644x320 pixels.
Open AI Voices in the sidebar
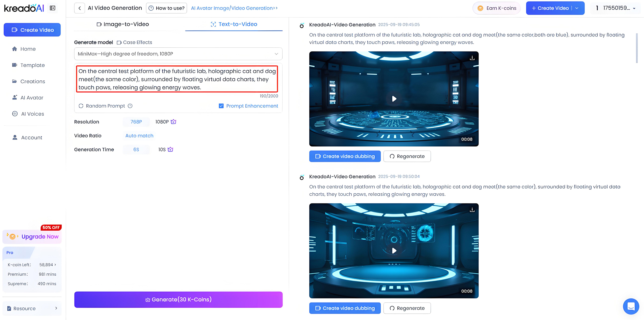coord(32,114)
